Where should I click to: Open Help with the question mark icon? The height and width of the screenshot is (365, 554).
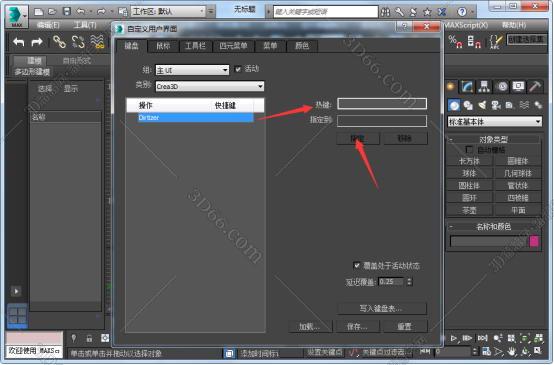pyautogui.click(x=461, y=12)
